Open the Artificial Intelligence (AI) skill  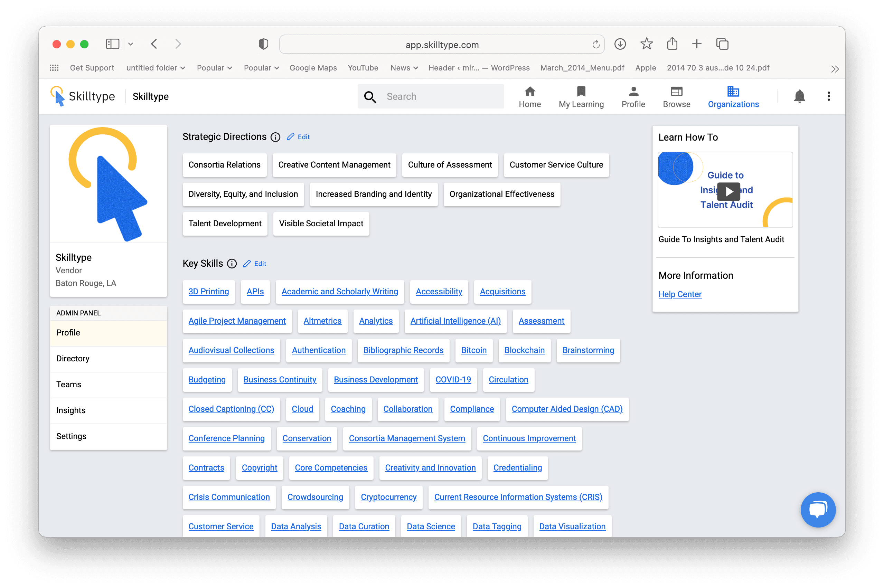[x=455, y=321]
